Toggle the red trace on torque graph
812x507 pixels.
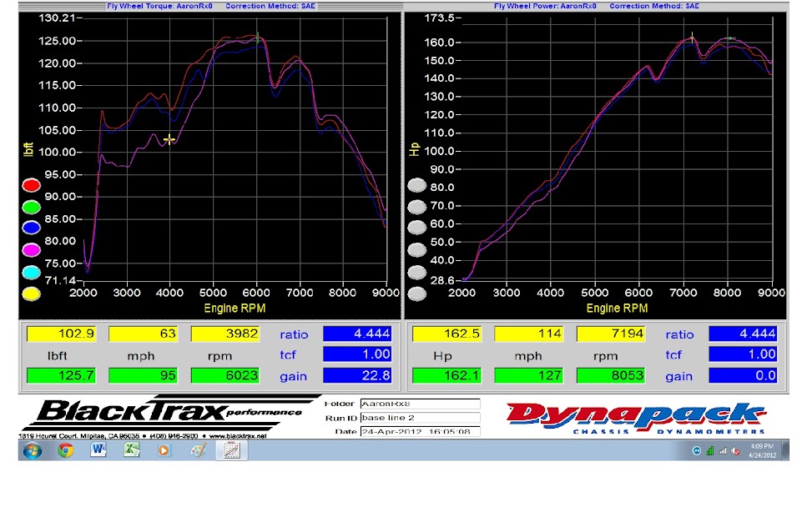(31, 185)
